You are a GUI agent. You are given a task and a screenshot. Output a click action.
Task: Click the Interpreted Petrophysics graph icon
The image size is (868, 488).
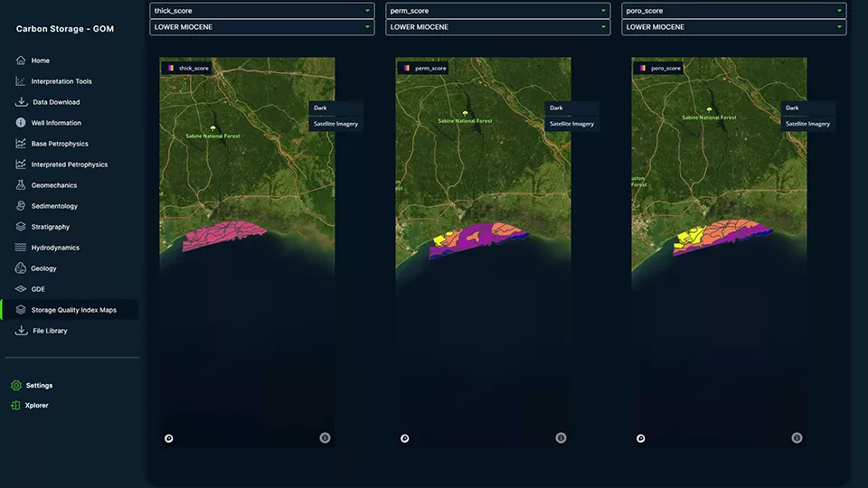[21, 164]
